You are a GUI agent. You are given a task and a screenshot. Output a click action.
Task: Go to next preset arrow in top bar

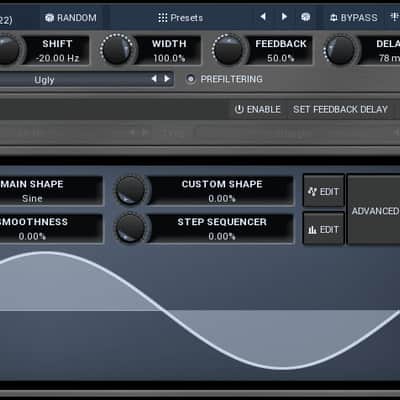(x=284, y=16)
